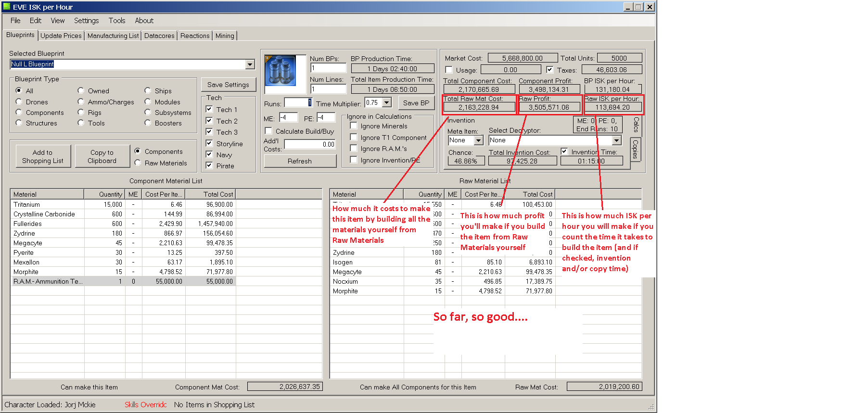Select the Blueprints tab
The height and width of the screenshot is (413, 868).
click(20, 35)
